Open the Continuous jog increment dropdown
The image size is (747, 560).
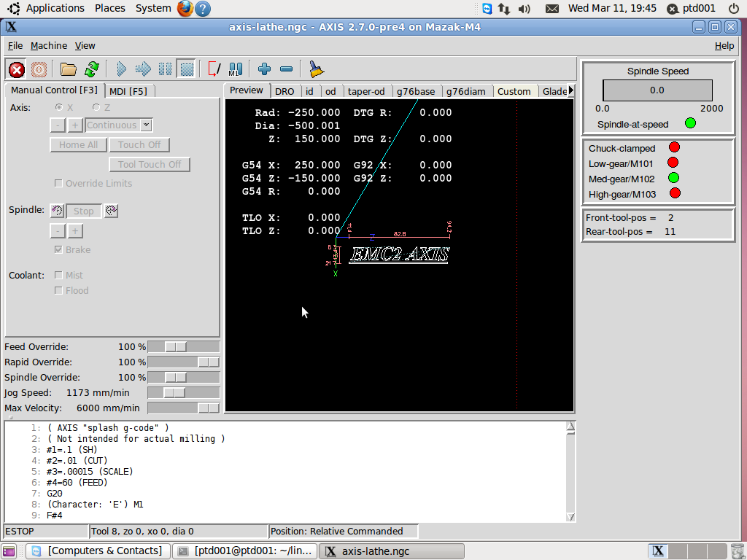(147, 125)
